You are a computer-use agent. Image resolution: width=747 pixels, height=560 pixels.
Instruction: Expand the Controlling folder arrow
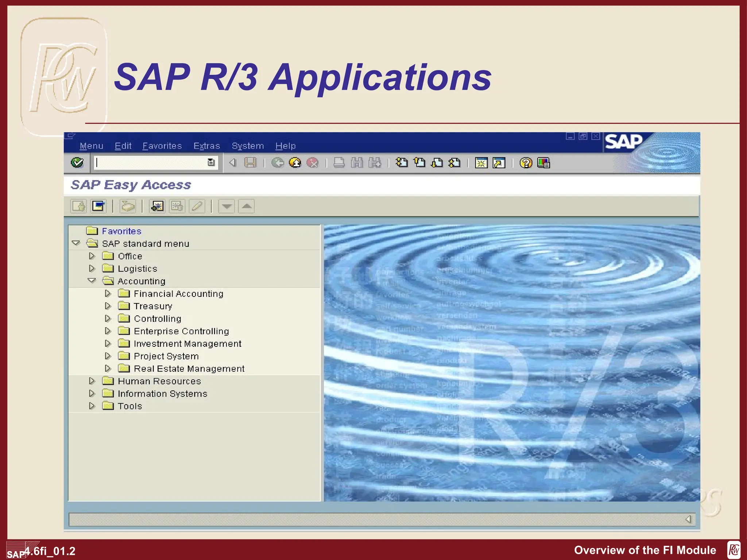click(108, 318)
